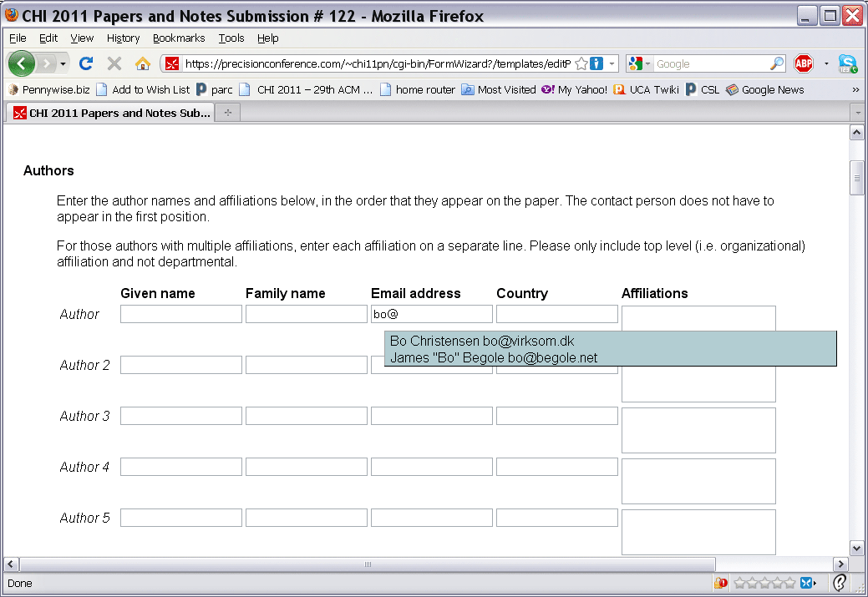Click the Email address field for Author 3
This screenshot has height=597, width=868.
pos(432,416)
